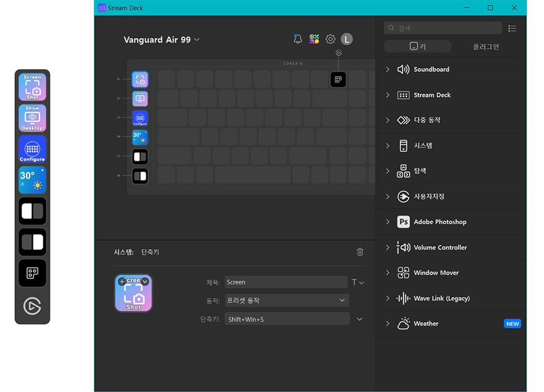The height and width of the screenshot is (392, 544).
Task: Switch to the 플러그인 tab
Action: click(x=486, y=46)
